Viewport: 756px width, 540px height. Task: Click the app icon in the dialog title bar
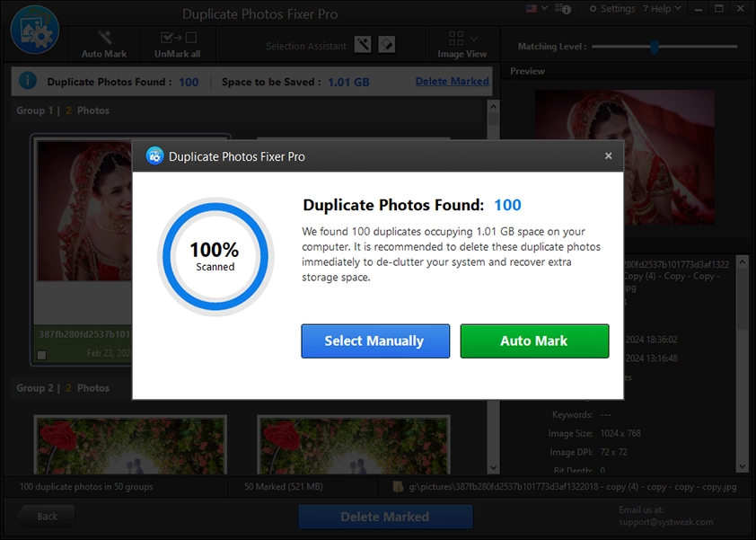[154, 156]
